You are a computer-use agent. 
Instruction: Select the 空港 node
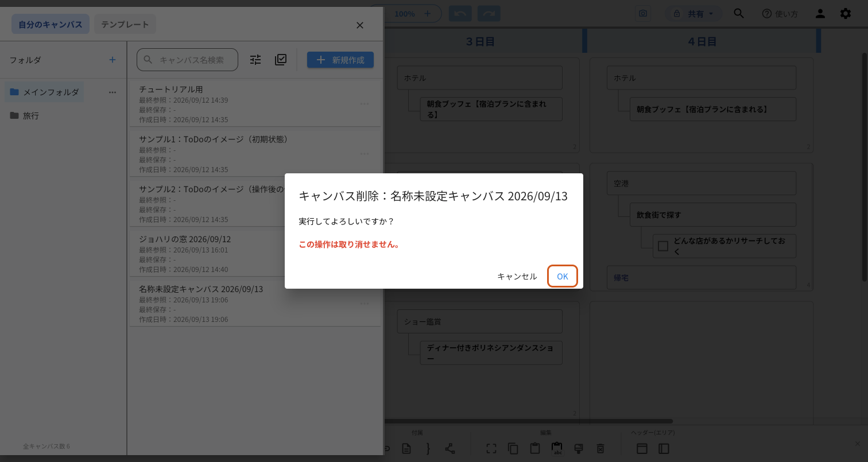(702, 184)
